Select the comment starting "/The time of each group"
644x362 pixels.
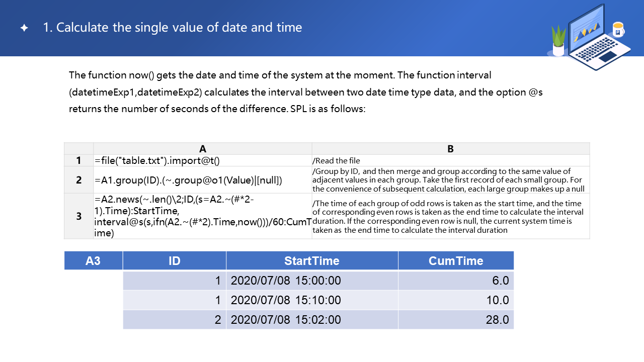(451, 216)
